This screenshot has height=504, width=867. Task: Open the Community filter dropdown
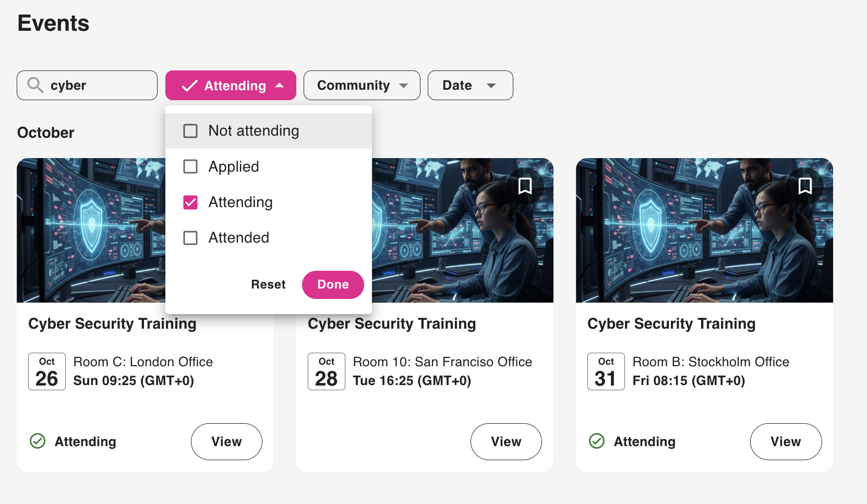pyautogui.click(x=362, y=86)
